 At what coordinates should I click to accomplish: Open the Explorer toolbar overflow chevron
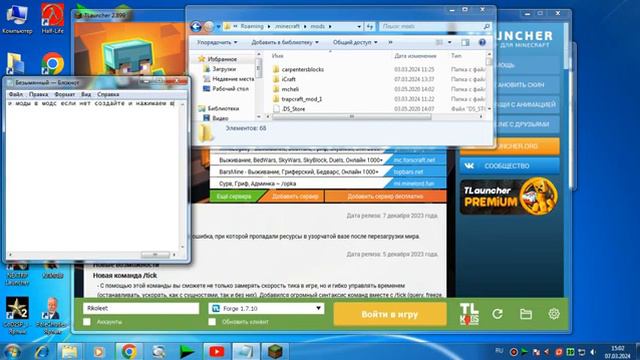click(x=390, y=42)
